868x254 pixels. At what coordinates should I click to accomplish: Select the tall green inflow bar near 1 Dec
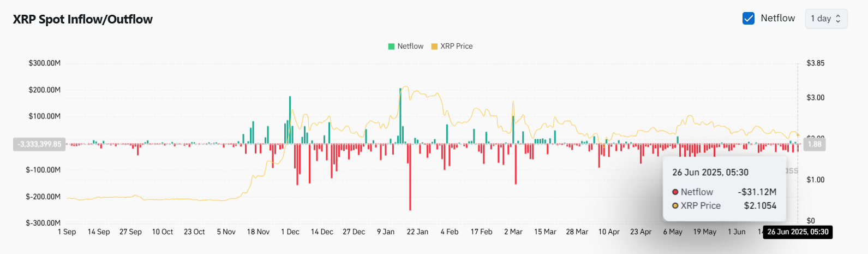(290, 117)
